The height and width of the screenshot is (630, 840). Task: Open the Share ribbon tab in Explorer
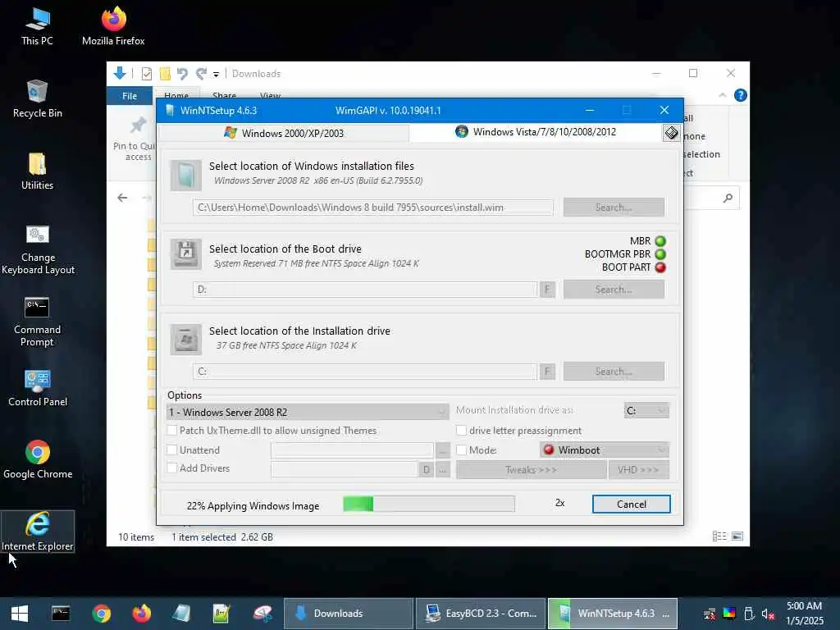click(224, 95)
